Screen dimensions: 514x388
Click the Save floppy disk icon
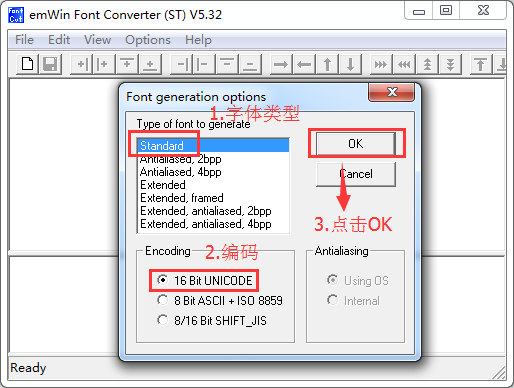50,64
